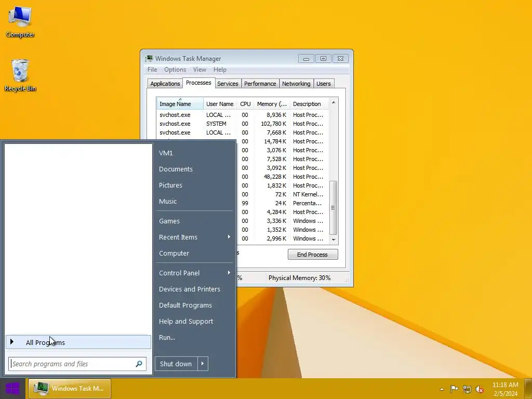532x399 pixels.
Task: Expand All Programs in Start menu
Action: coord(78,342)
